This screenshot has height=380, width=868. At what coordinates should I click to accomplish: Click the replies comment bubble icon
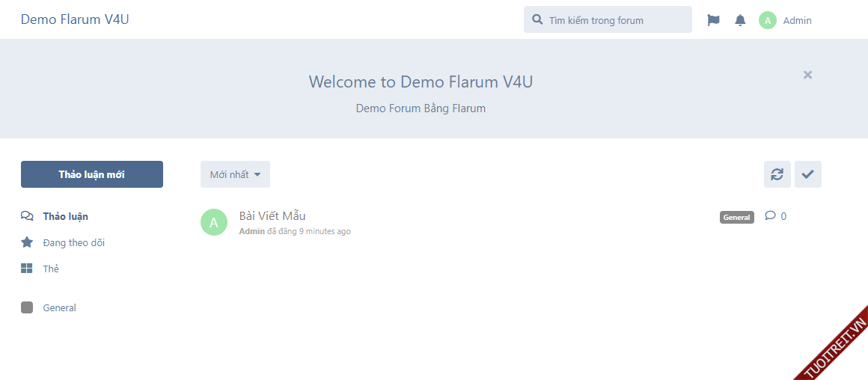coord(770,216)
